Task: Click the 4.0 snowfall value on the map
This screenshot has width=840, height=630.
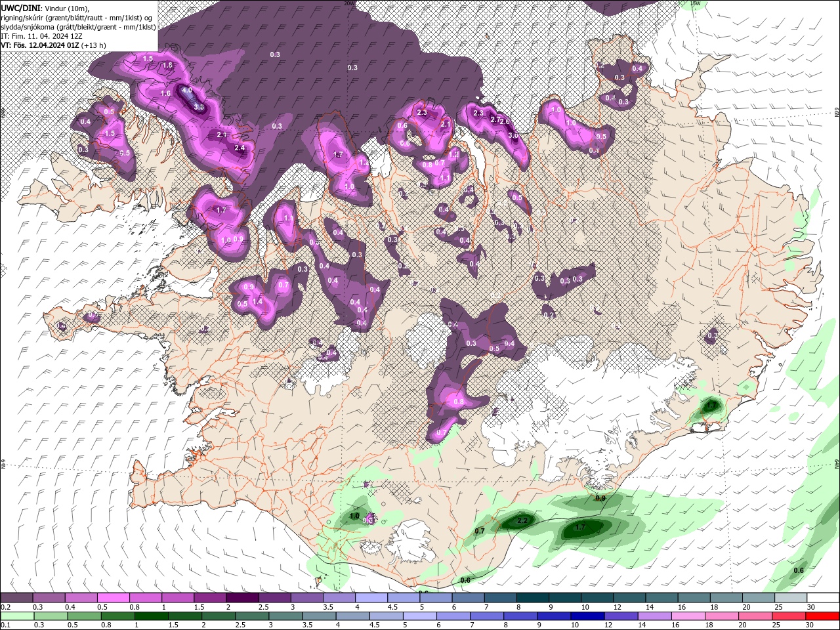Action: pos(187,91)
